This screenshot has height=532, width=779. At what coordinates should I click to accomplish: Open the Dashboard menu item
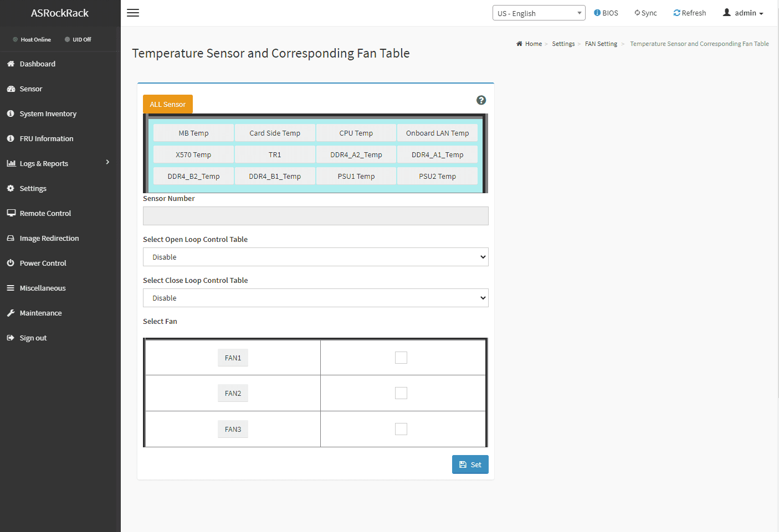[x=38, y=64]
